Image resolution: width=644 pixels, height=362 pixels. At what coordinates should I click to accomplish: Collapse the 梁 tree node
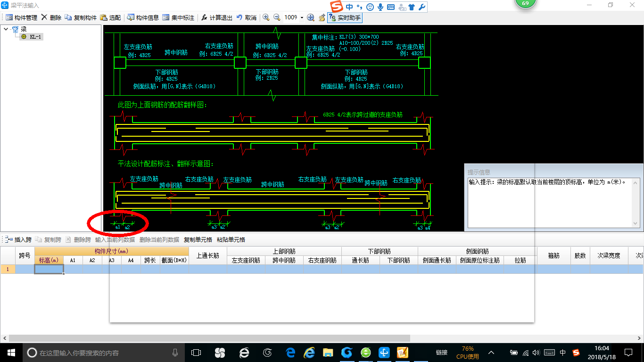pyautogui.click(x=6, y=29)
